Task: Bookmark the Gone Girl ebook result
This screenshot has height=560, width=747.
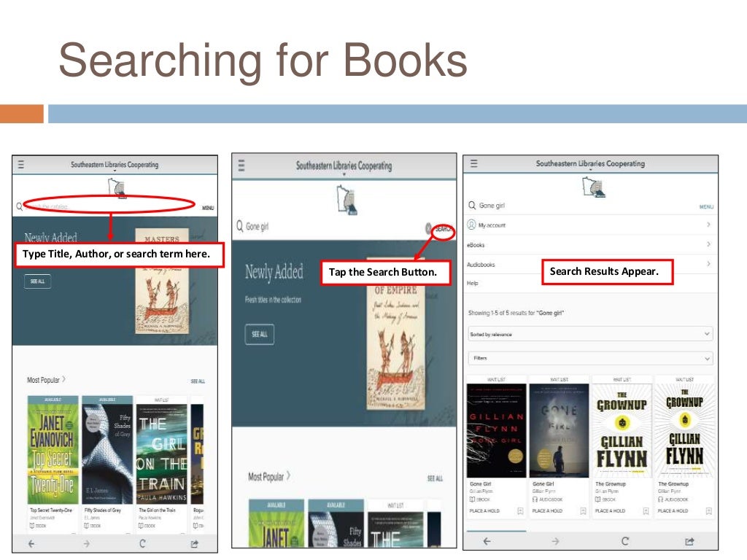Action: pyautogui.click(x=520, y=511)
